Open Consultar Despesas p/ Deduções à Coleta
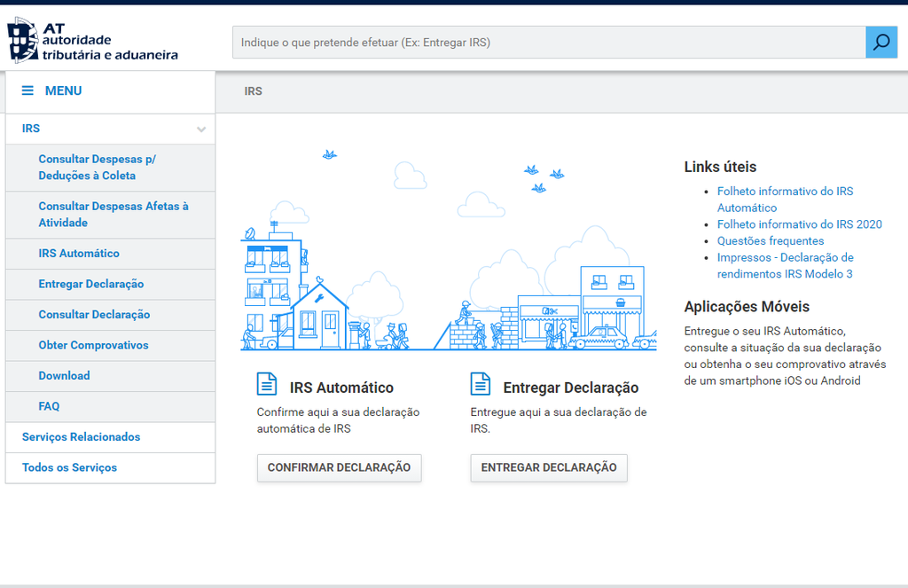 point(97,168)
